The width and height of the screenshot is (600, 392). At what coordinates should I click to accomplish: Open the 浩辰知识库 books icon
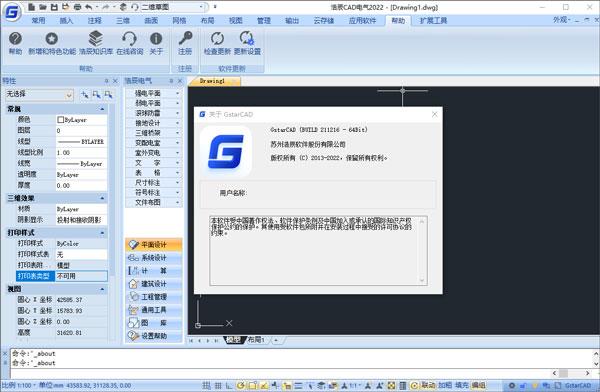coord(96,38)
